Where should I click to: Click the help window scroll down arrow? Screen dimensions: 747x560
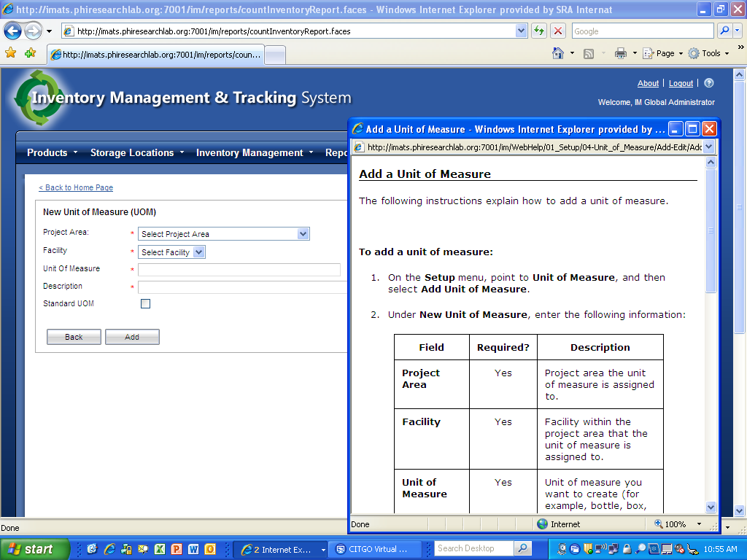(x=711, y=507)
